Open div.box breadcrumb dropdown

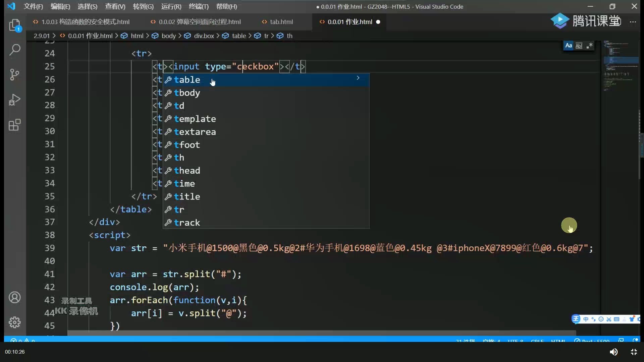[x=204, y=36]
